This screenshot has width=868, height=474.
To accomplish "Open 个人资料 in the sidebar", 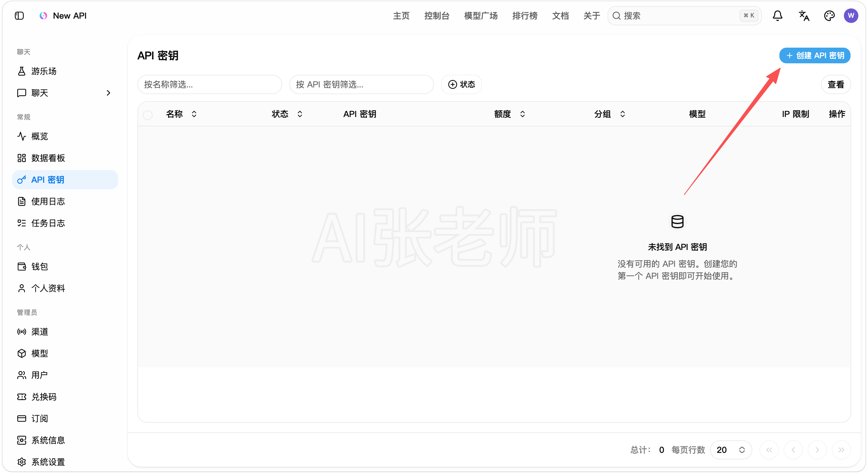I will [x=65, y=288].
